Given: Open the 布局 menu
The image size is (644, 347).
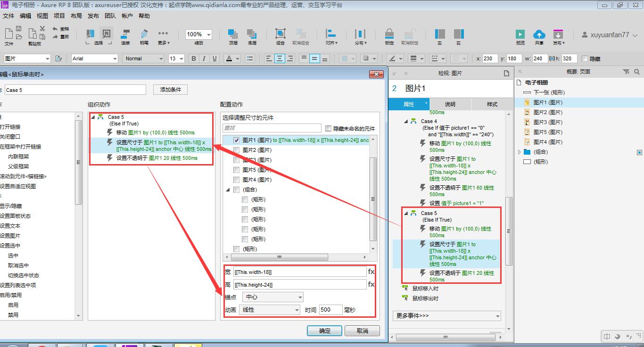Looking at the screenshot, I should coord(76,16).
